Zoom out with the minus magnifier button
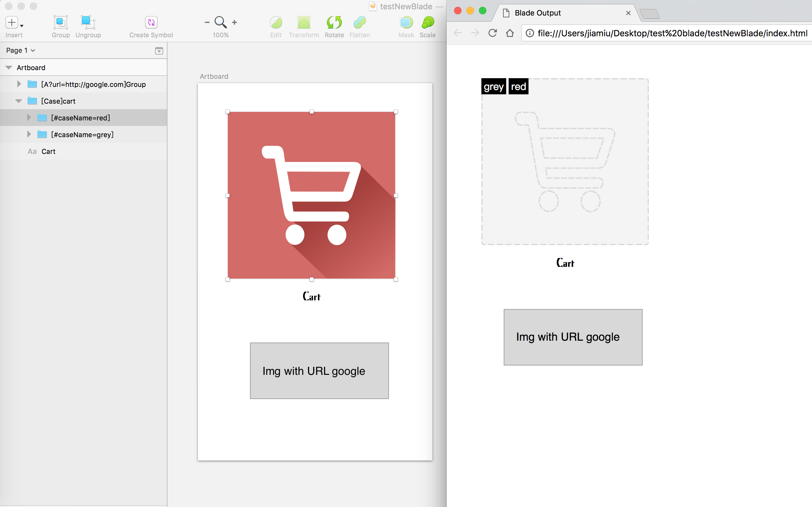The height and width of the screenshot is (507, 812). [207, 22]
